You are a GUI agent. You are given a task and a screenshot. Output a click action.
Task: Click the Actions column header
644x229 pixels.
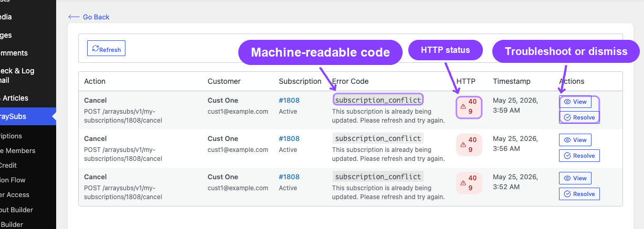tap(572, 81)
